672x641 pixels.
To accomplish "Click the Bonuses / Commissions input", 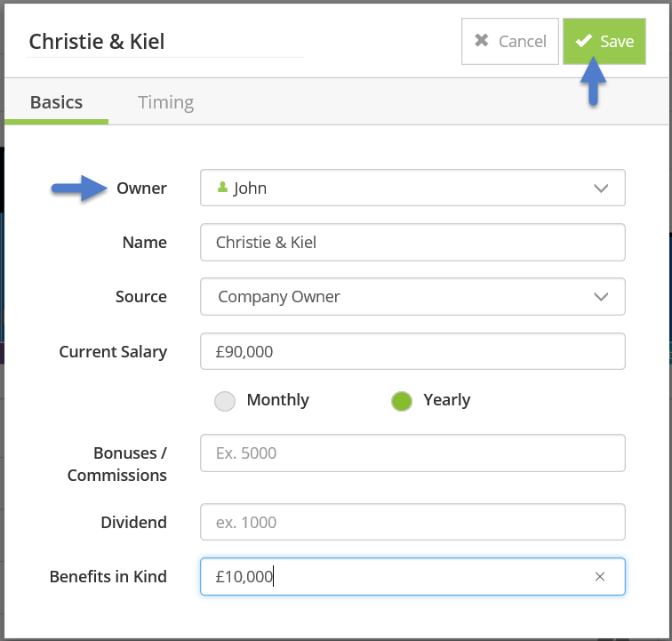I will click(412, 453).
